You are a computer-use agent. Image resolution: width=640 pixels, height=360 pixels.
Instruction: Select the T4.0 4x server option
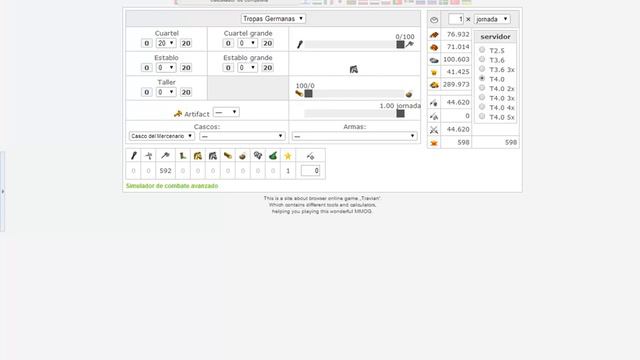click(482, 107)
